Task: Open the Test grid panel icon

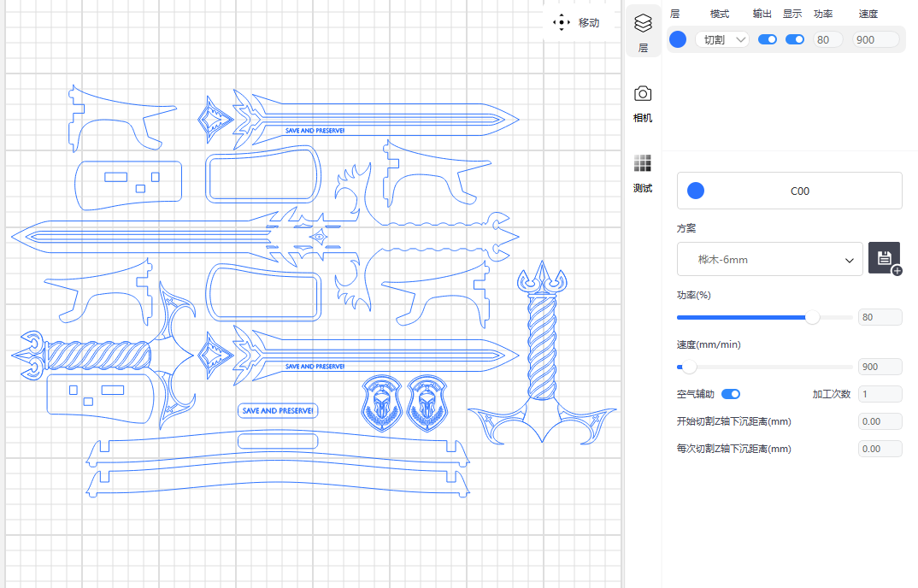Action: click(643, 163)
